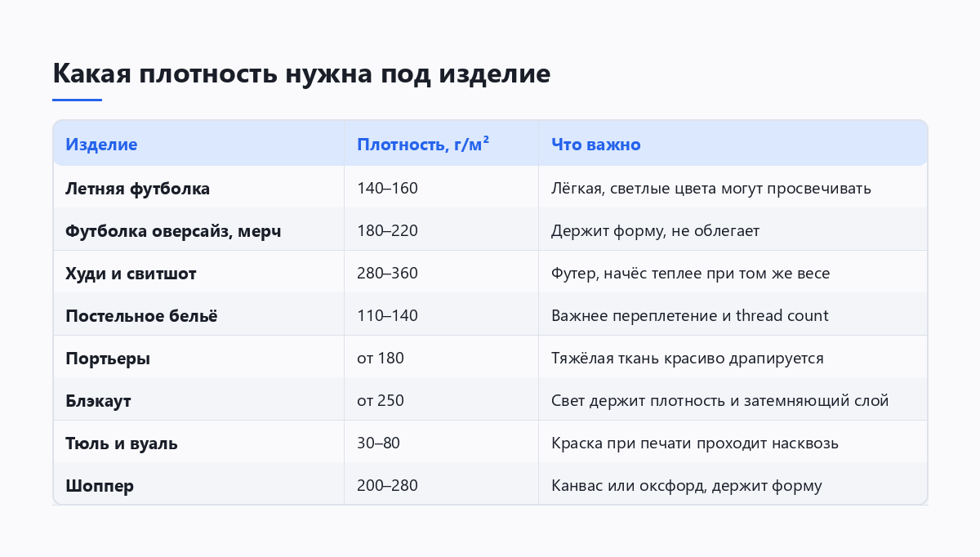
Task: Click 'Важнее переплетение и thread count' note
Action: click(690, 316)
